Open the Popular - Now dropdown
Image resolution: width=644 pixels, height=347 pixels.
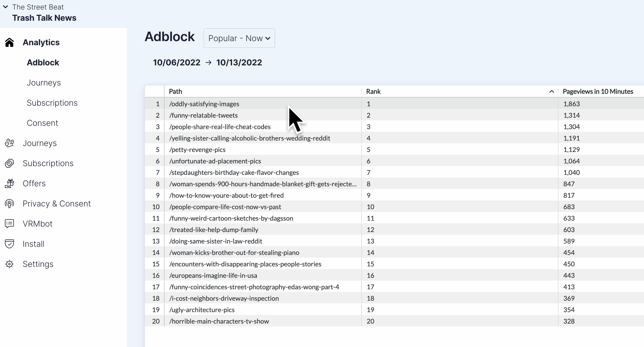[239, 38]
